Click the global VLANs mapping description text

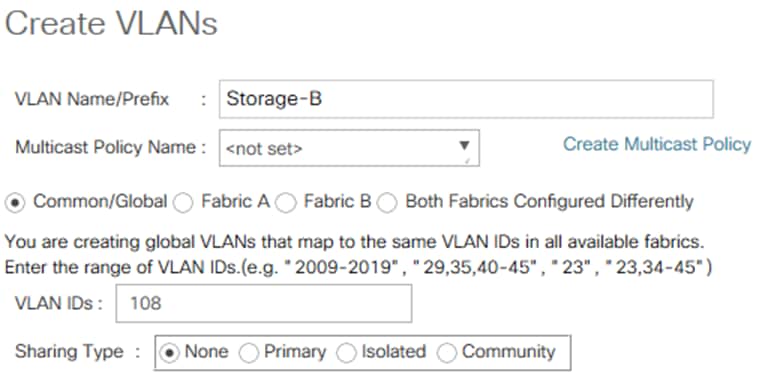tap(354, 241)
